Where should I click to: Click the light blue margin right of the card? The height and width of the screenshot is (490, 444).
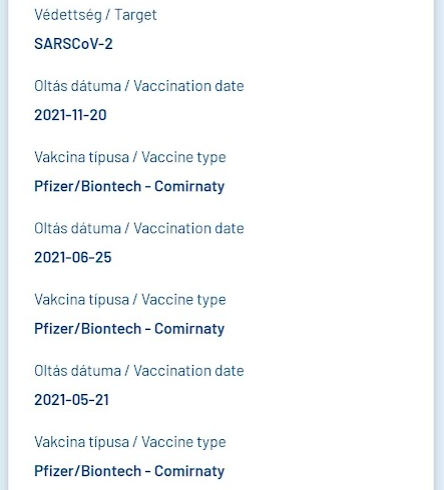click(x=440, y=245)
